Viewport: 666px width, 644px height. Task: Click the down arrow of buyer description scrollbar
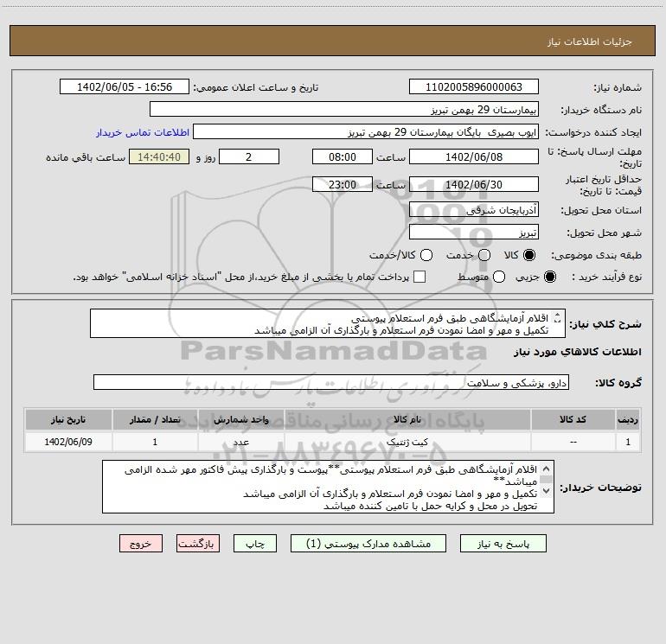pyautogui.click(x=547, y=490)
